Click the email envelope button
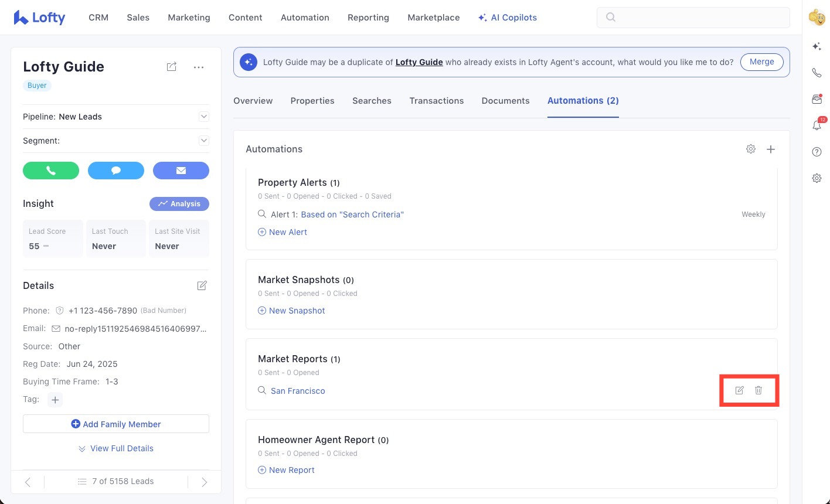The height and width of the screenshot is (504, 830). [x=181, y=171]
